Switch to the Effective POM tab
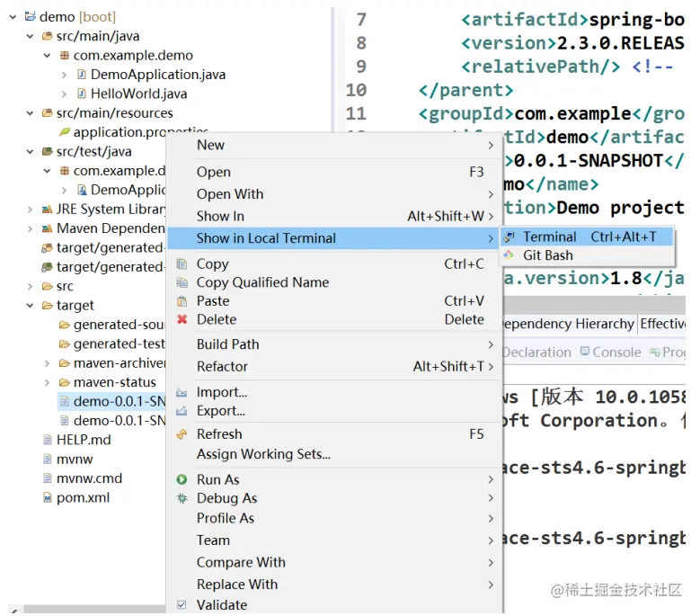Screen dimensions: 700x616 tap(662, 324)
